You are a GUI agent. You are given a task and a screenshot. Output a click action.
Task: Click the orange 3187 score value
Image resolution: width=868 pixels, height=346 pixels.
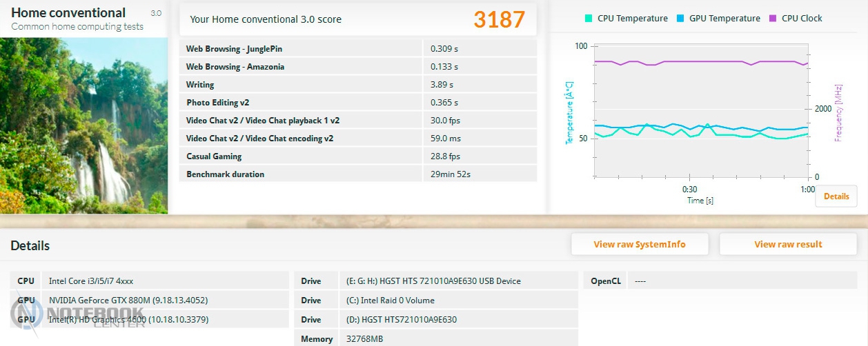point(499,20)
